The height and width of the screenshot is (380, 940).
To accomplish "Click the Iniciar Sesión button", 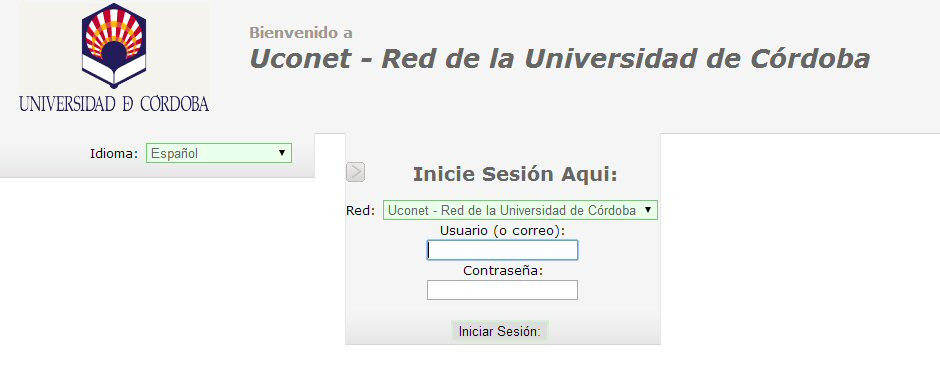I will [x=499, y=331].
